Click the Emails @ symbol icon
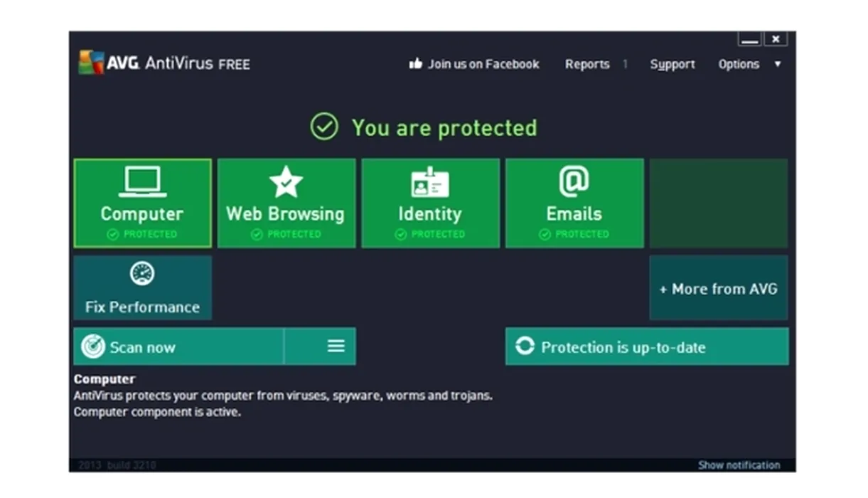Viewport: 868px width, 498px height. point(574,182)
